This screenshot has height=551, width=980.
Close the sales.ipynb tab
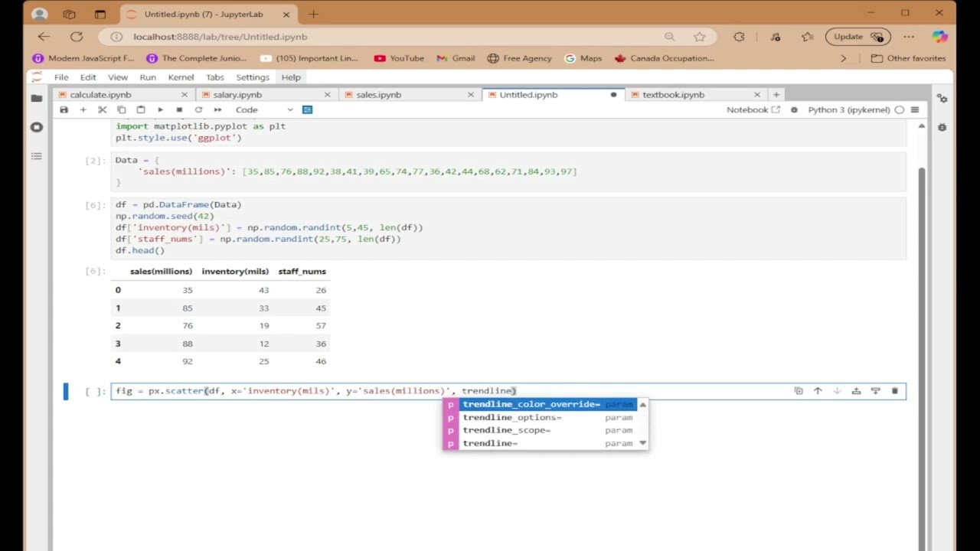click(x=471, y=95)
